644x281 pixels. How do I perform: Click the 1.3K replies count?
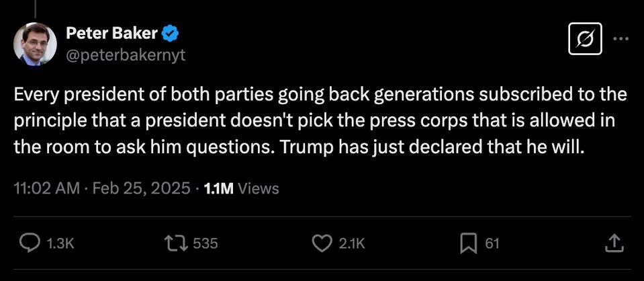(60, 243)
